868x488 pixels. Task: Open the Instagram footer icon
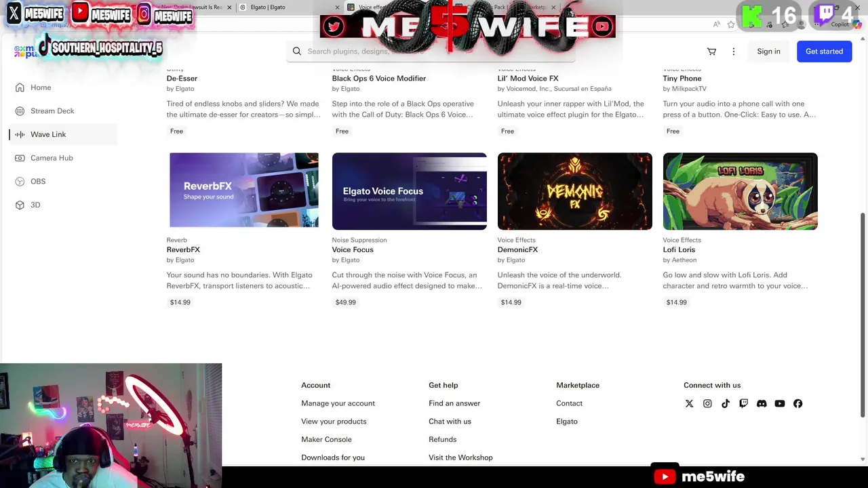[707, 403]
